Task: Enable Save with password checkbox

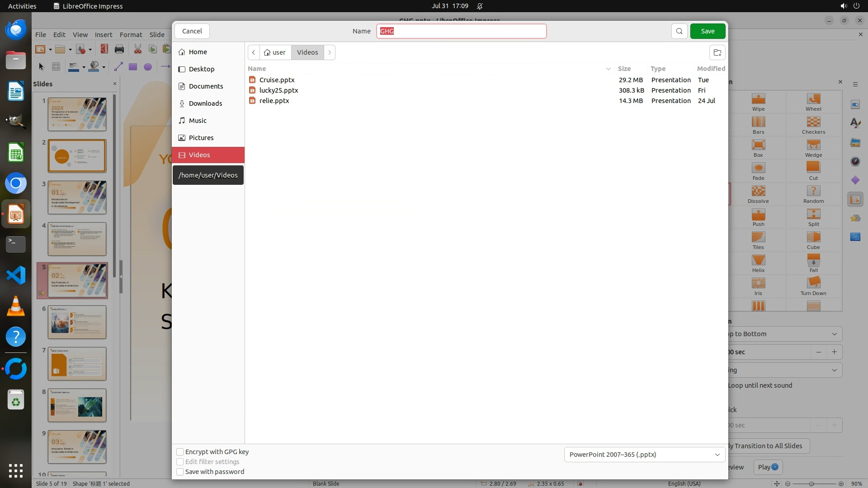Action: pos(180,472)
